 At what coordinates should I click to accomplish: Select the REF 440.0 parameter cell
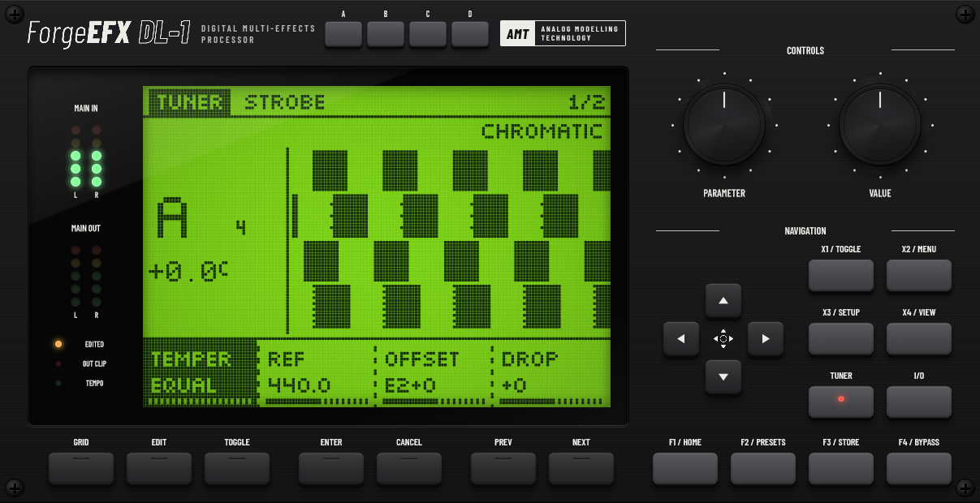click(317, 372)
